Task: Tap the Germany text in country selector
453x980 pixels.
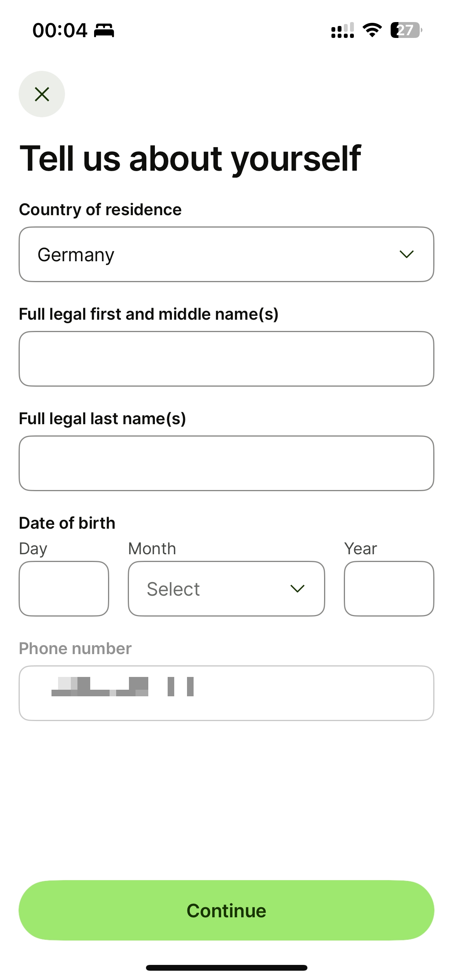Action: 76,255
